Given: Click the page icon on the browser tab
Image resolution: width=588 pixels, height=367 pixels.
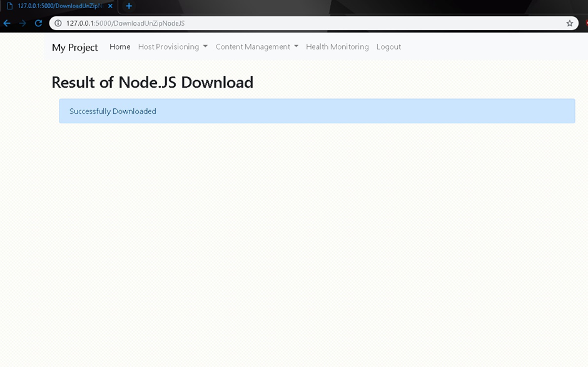Looking at the screenshot, I should coord(10,6).
